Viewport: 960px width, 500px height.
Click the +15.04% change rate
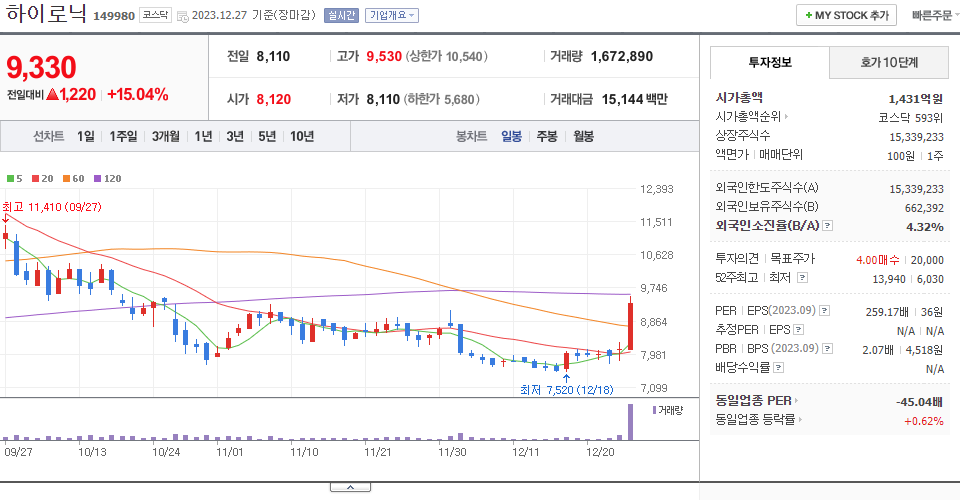tap(138, 94)
